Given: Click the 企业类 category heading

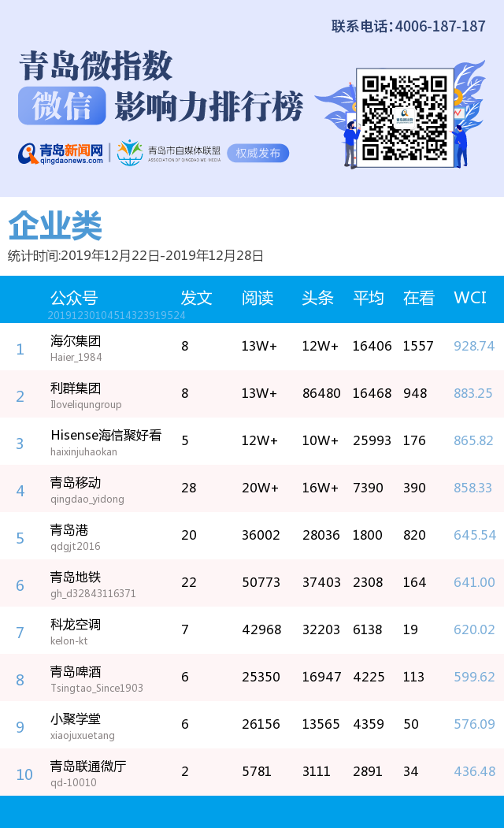Looking at the screenshot, I should coord(55,227).
